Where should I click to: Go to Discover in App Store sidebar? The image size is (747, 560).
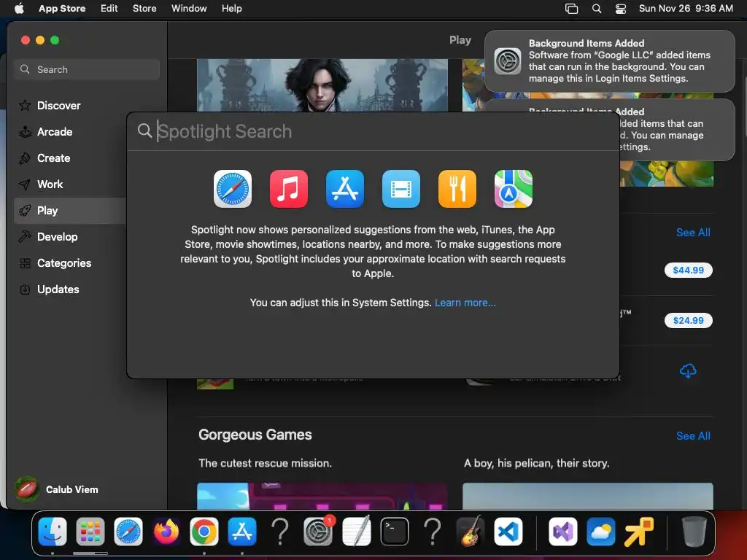[x=58, y=105]
